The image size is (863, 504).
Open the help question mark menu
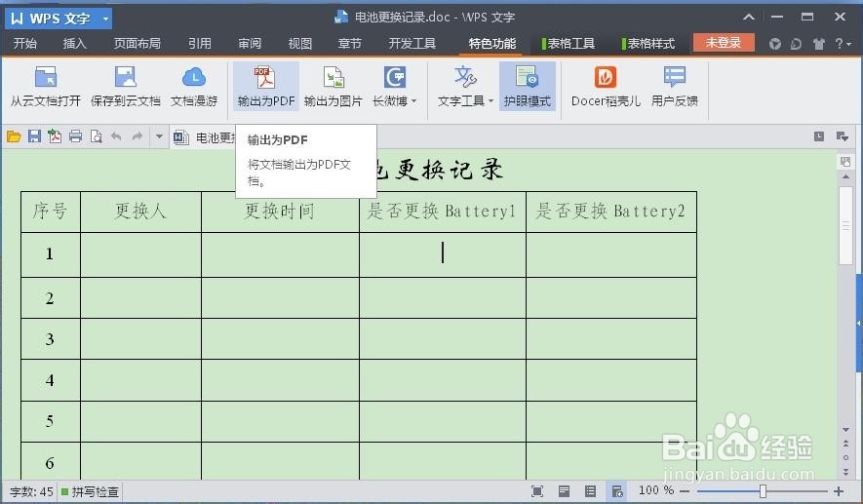click(x=843, y=44)
